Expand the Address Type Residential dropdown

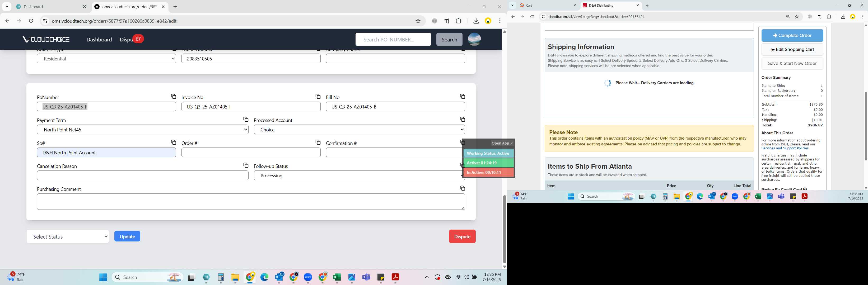tap(106, 59)
